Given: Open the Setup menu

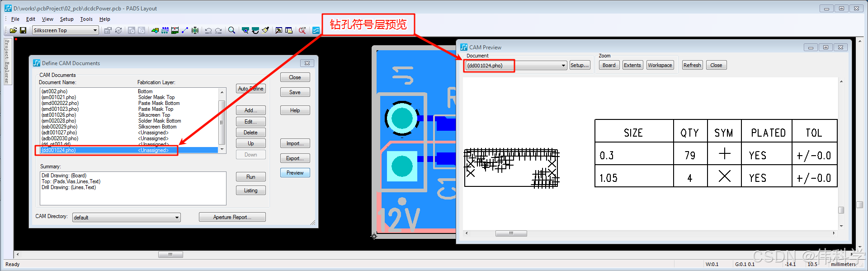Looking at the screenshot, I should click(x=66, y=19).
